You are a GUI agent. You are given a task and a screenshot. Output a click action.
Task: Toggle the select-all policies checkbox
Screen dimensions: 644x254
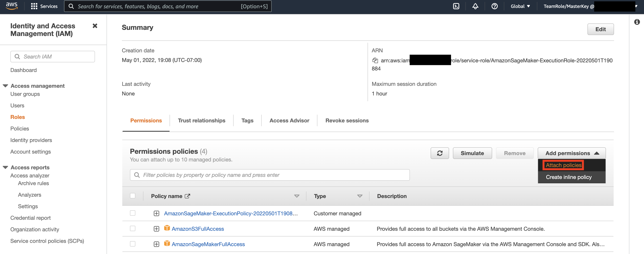point(132,196)
